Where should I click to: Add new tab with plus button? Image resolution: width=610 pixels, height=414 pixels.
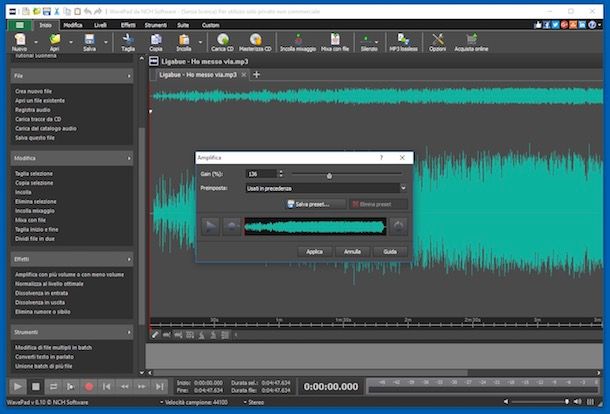pyautogui.click(x=256, y=74)
